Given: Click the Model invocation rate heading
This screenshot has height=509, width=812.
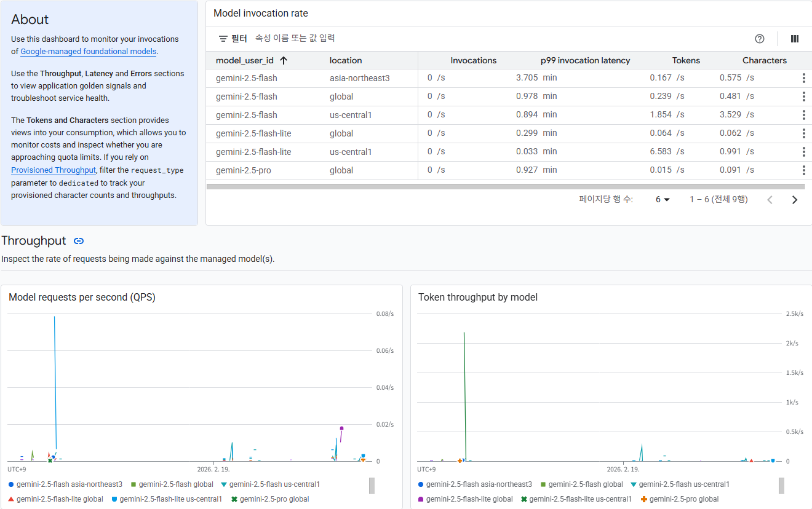Looking at the screenshot, I should (261, 14).
